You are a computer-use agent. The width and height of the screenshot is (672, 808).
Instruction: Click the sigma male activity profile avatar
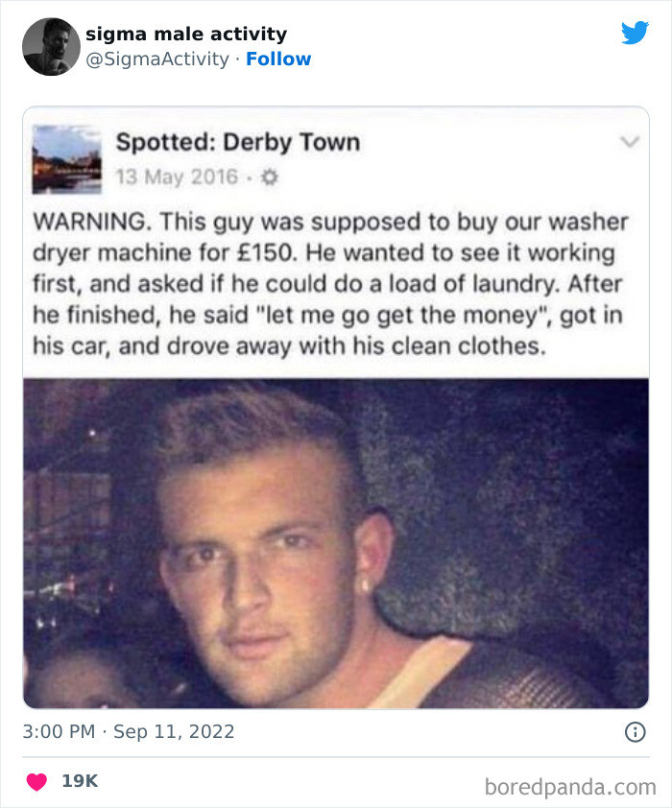point(49,45)
